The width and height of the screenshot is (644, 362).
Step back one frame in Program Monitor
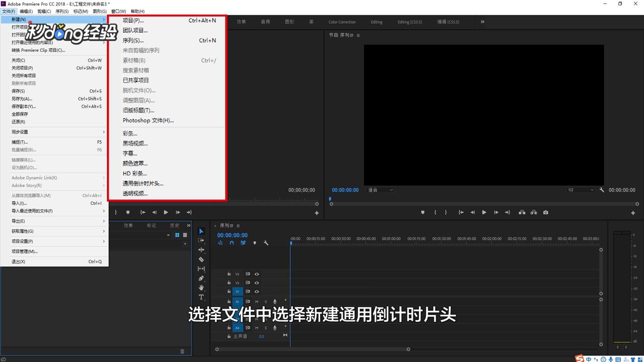pyautogui.click(x=472, y=212)
